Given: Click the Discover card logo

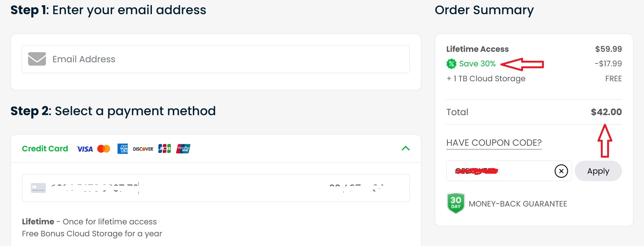Looking at the screenshot, I should click(143, 149).
